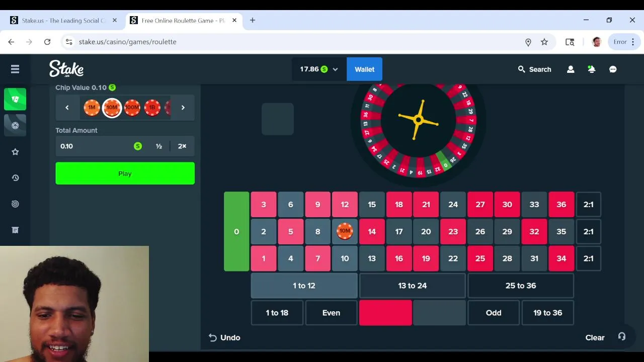The width and height of the screenshot is (644, 362).
Task: Open Chrome profile avatar
Action: (x=597, y=42)
